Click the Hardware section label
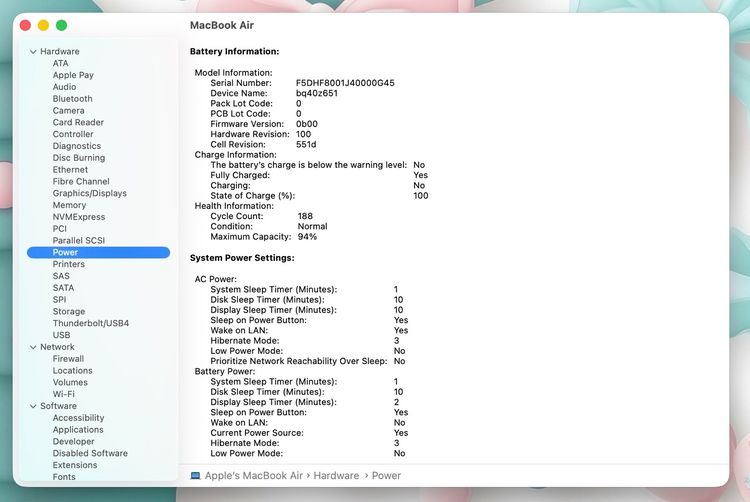This screenshot has width=750, height=502. coord(60,52)
